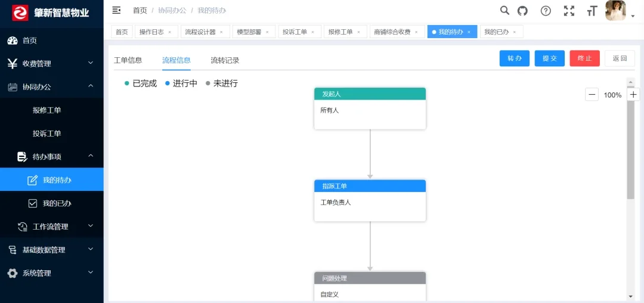
Task: Click the red 终止 button
Action: (x=585, y=58)
